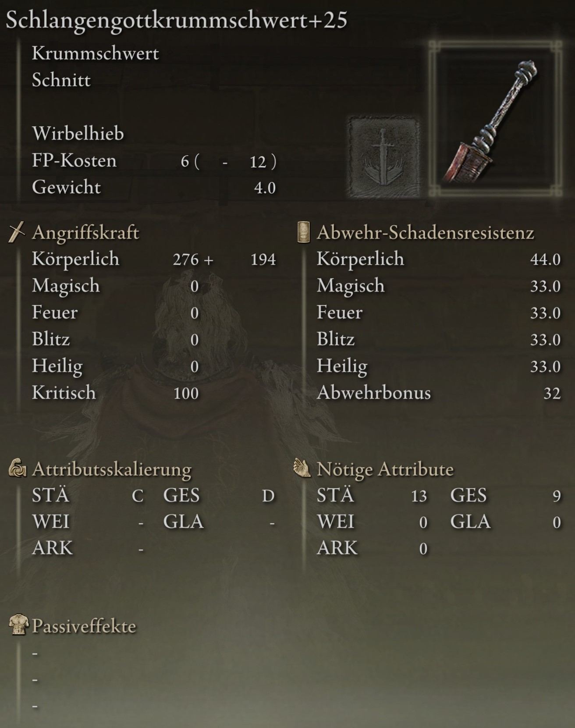575x728 pixels.
Task: Click the Schlangengottkrummschwert+25 title
Action: tap(177, 20)
